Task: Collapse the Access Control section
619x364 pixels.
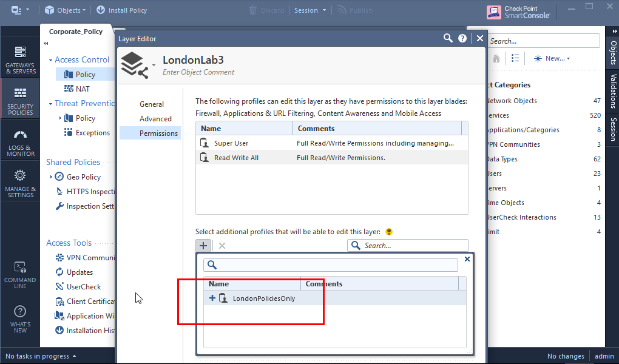Action: click(x=50, y=61)
